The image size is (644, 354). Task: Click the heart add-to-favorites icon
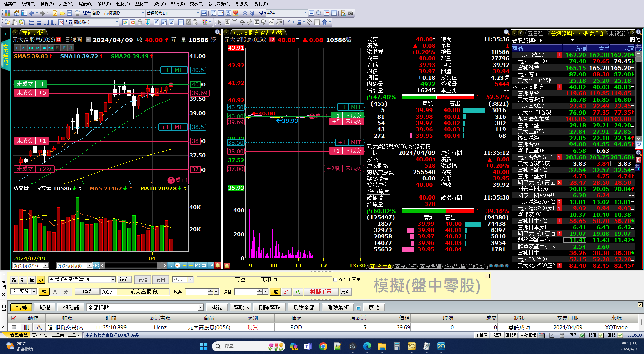[235, 13]
